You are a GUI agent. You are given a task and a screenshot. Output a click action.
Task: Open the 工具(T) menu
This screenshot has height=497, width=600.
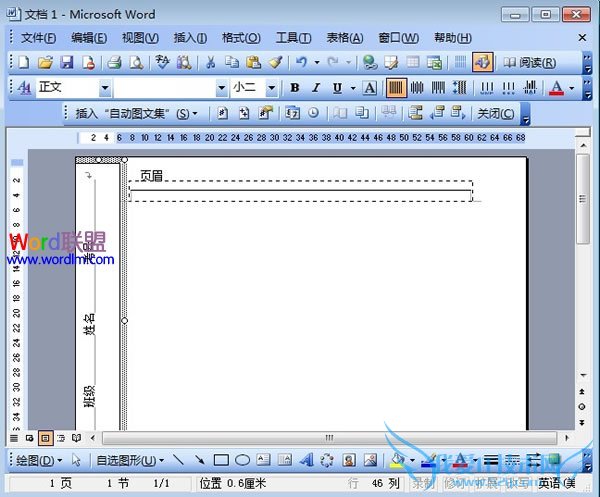(293, 37)
